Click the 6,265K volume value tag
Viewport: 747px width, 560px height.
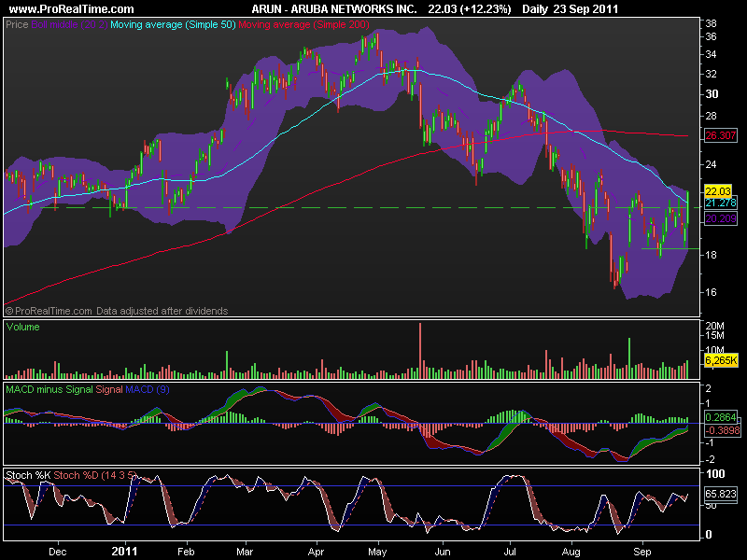tap(721, 360)
